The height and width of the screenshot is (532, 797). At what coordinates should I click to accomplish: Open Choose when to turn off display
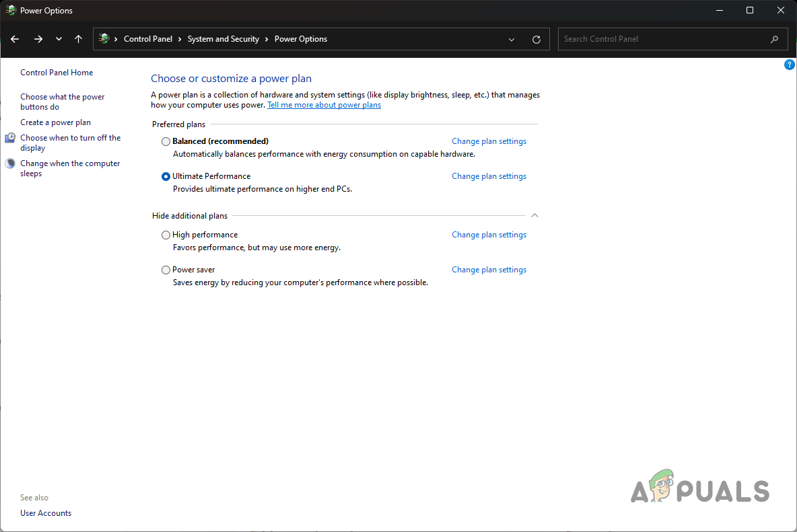pyautogui.click(x=70, y=143)
